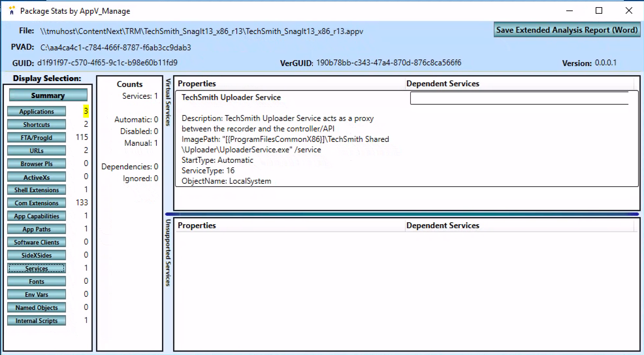Show ActiveXs details

(x=37, y=177)
